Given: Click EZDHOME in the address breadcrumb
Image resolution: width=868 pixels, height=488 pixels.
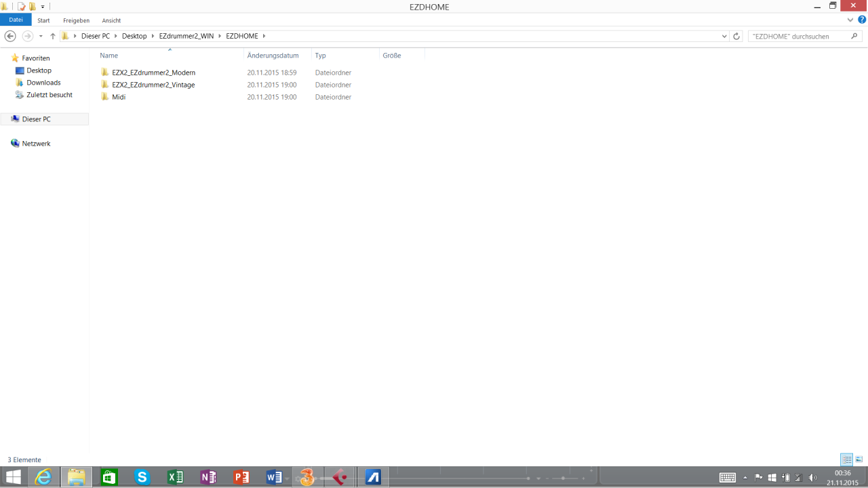Looking at the screenshot, I should 242,36.
